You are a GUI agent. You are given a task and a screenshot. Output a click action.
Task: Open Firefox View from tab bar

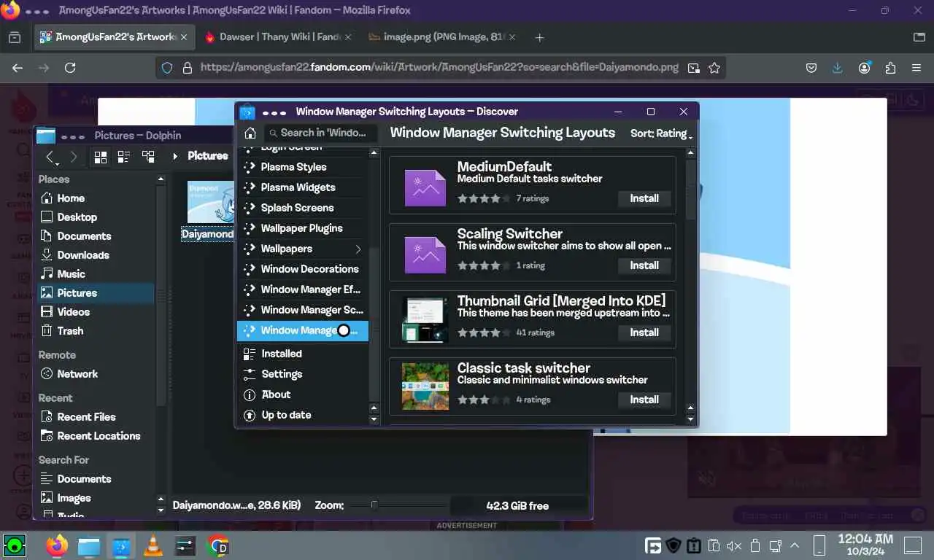[15, 37]
